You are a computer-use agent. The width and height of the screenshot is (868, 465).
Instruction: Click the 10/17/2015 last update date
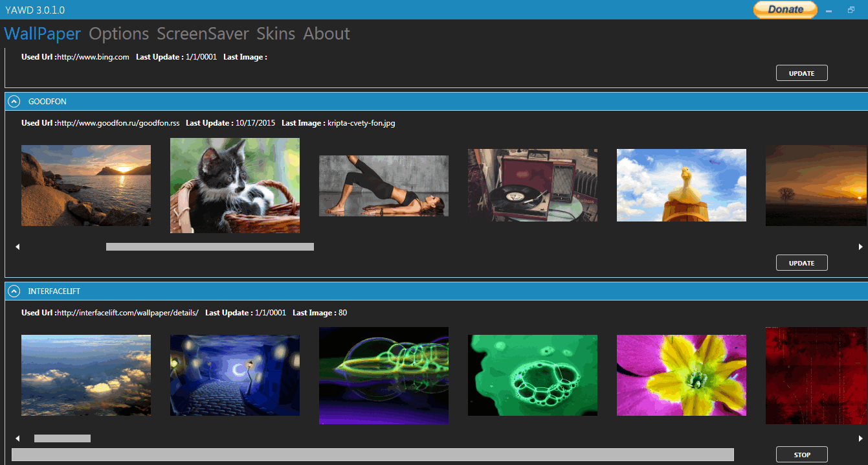[256, 123]
